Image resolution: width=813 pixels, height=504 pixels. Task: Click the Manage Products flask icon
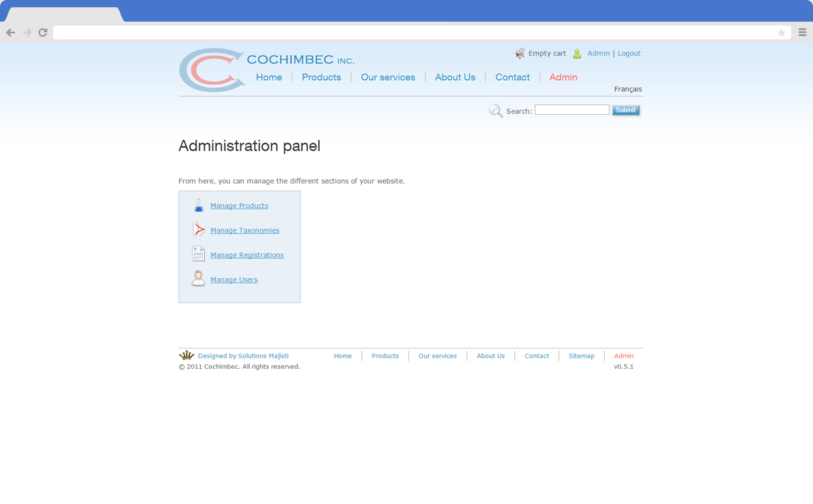(x=198, y=205)
